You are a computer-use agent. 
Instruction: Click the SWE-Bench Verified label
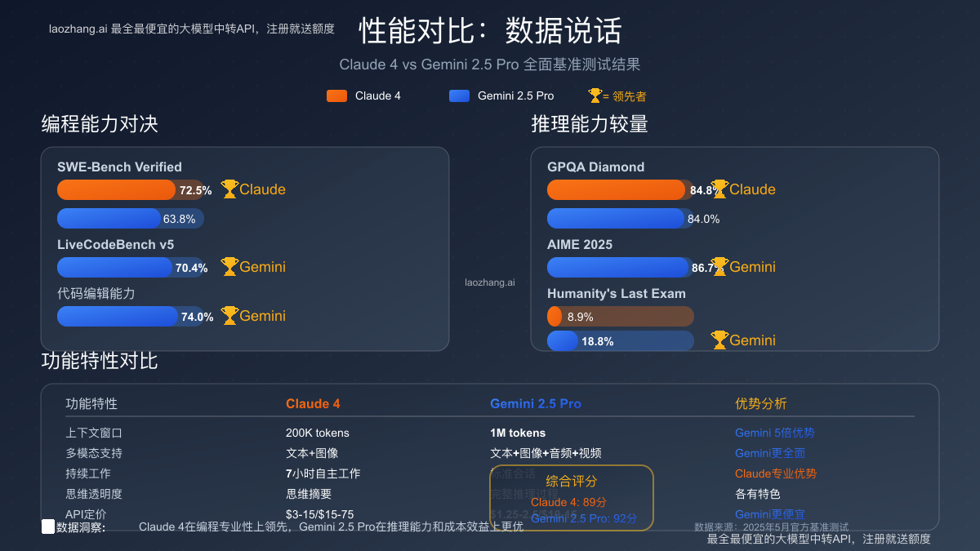[x=119, y=167]
